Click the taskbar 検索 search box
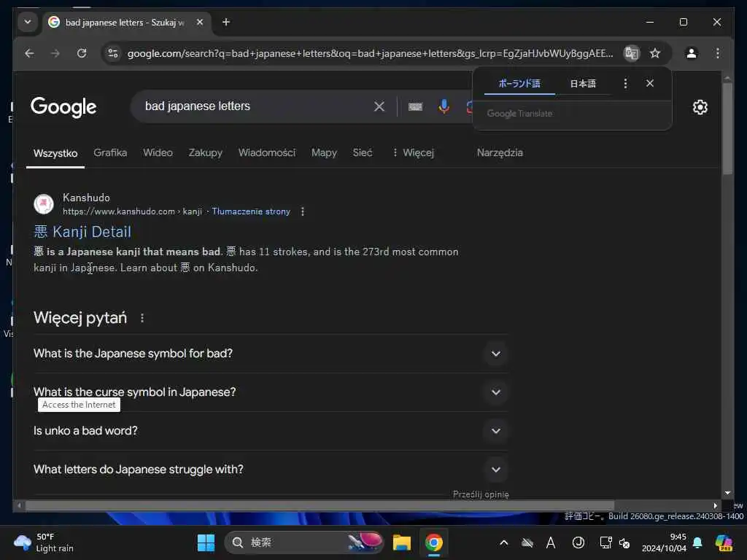Image resolution: width=747 pixels, height=560 pixels. click(x=304, y=542)
